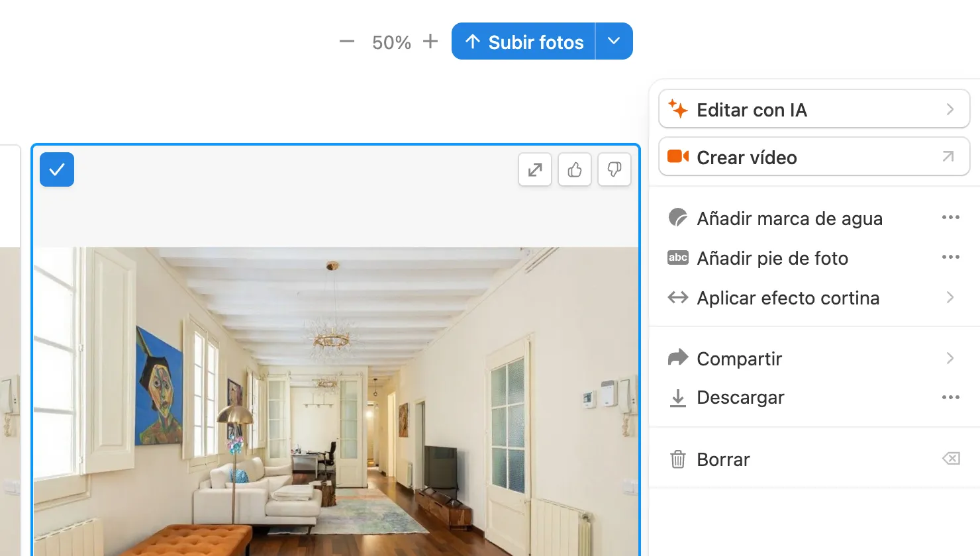Click the share arrow icon
Viewport: 980px width, 556px height.
678,357
